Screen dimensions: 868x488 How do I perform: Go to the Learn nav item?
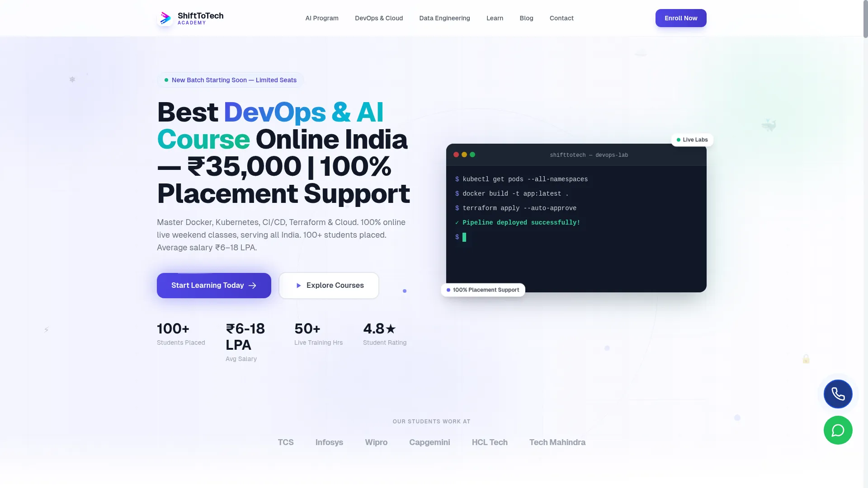tap(495, 18)
